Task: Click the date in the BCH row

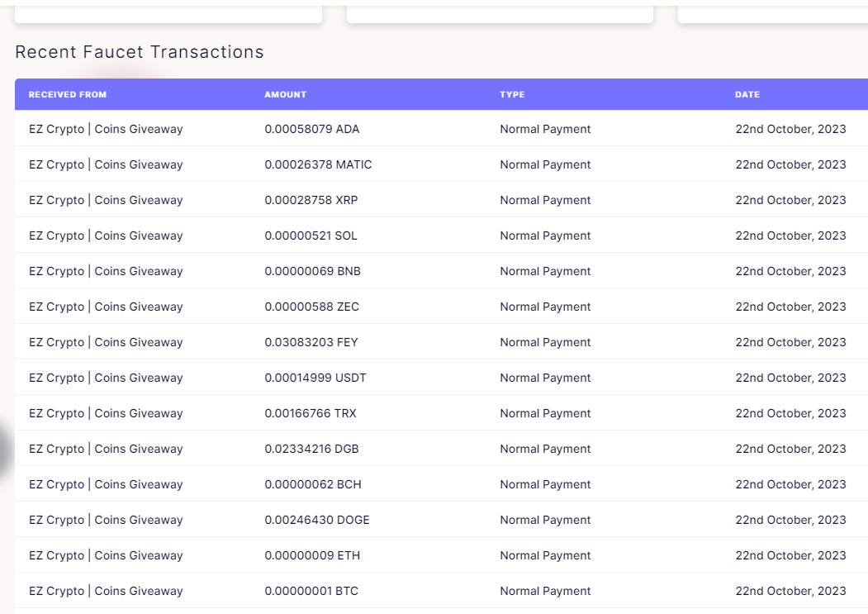Action: tap(790, 483)
